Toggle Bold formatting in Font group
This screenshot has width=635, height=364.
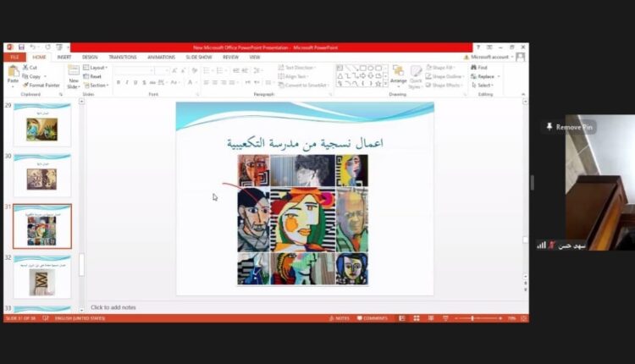pos(119,83)
